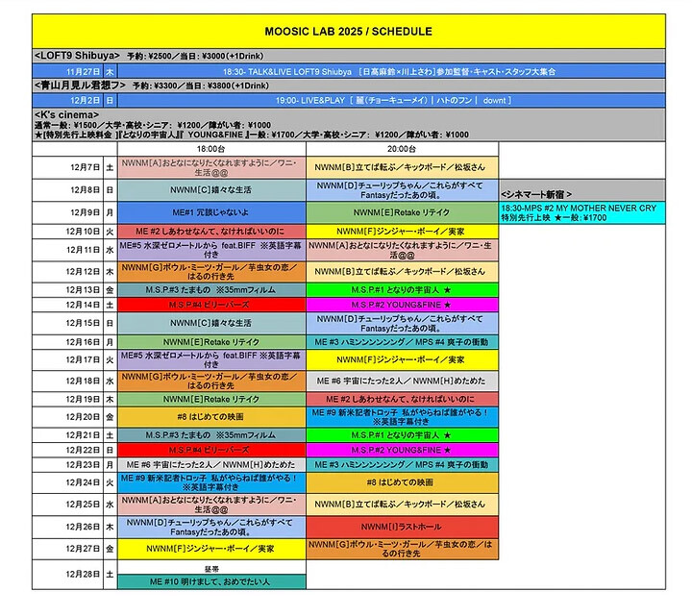Select the 12月7日 date cell
The height and width of the screenshot is (616, 692).
67,167
